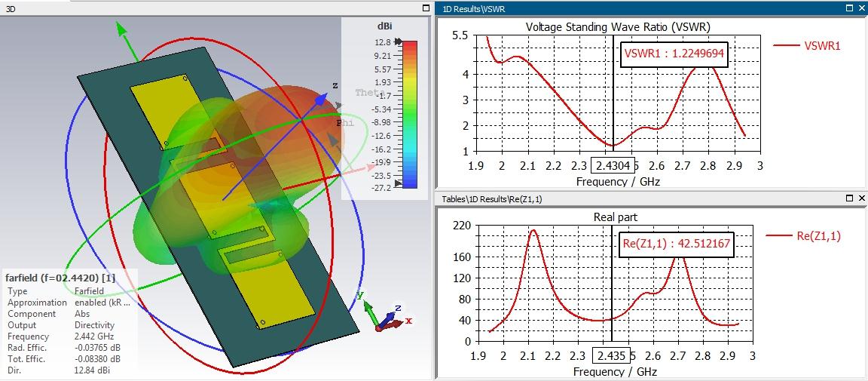Click the -27.2 minimum scale value
Screen dimensions: 868x381
click(x=381, y=189)
